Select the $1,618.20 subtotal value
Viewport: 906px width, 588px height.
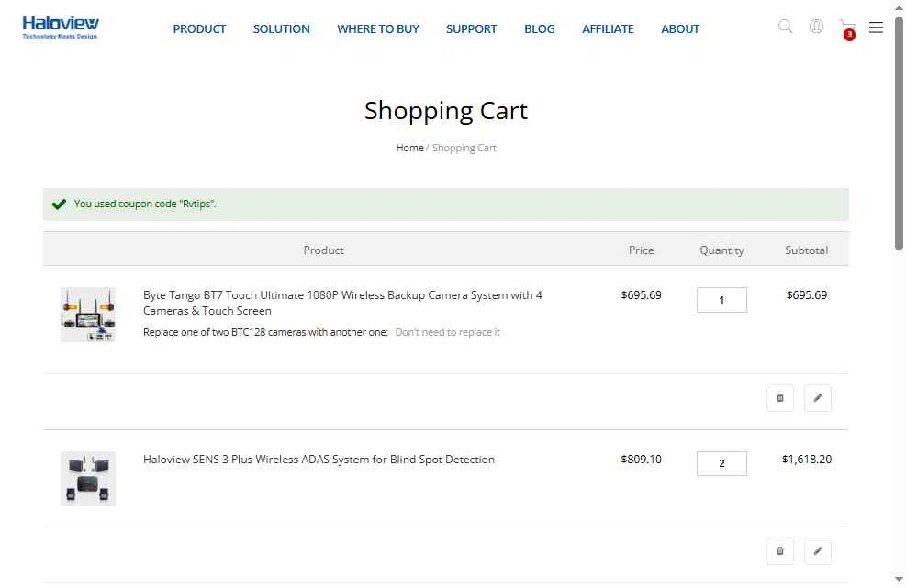coord(807,460)
